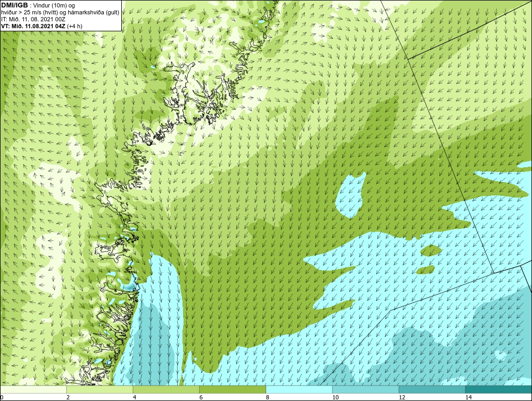Click the legend tick label 10
Image resolution: width=532 pixels, height=401 pixels.
(x=335, y=397)
